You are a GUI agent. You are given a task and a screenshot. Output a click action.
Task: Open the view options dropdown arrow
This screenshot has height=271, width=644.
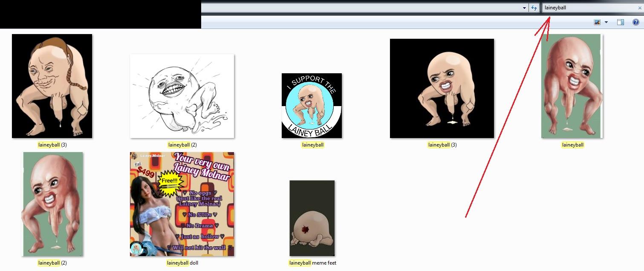[606, 22]
